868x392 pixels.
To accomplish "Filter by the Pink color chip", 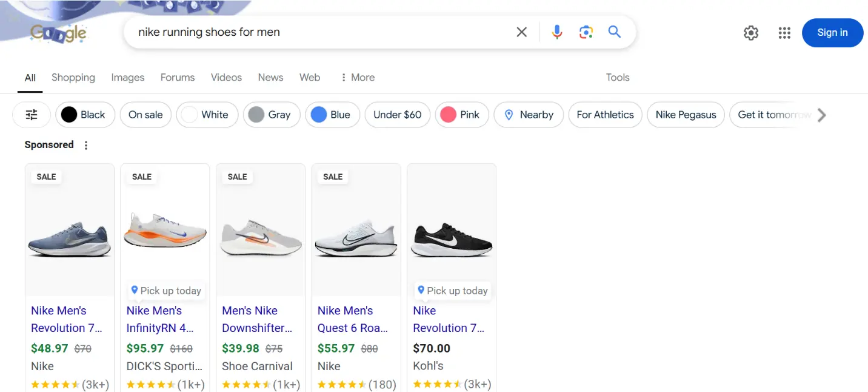I will (462, 115).
